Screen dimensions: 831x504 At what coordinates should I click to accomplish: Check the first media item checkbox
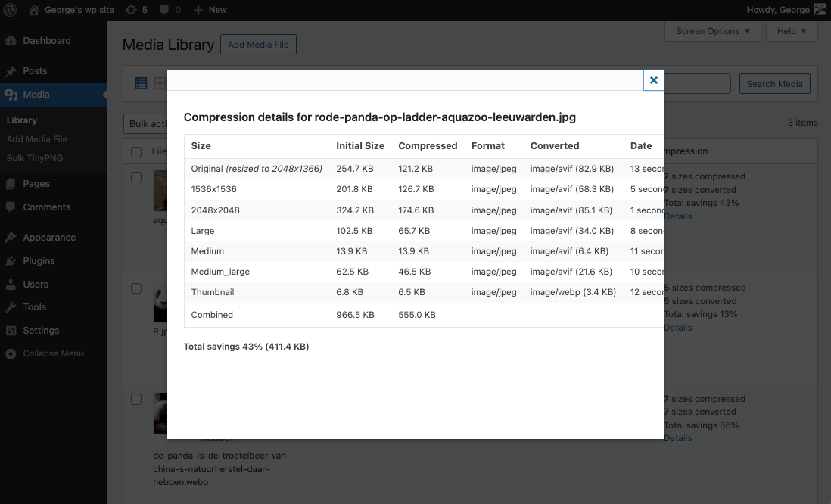[136, 177]
